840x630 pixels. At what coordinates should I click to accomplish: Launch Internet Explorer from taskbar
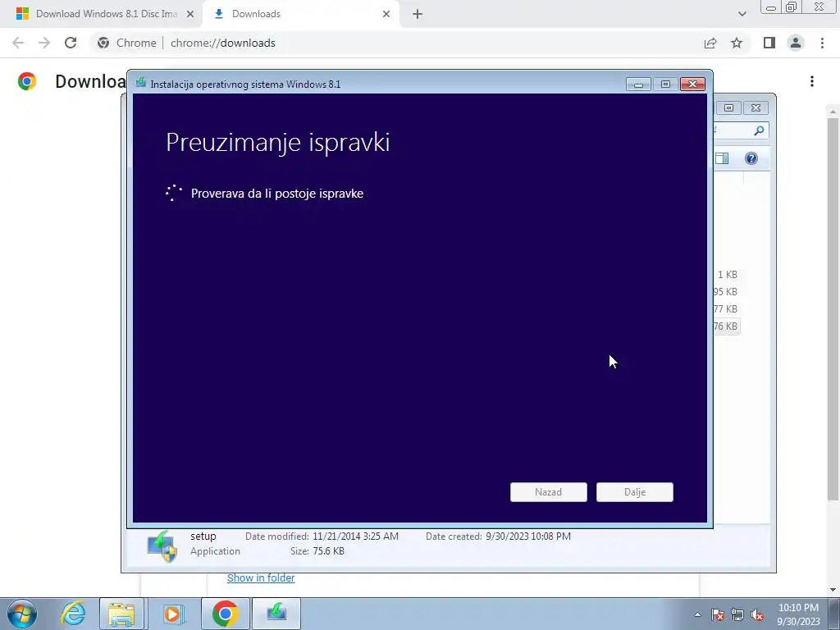(x=73, y=614)
